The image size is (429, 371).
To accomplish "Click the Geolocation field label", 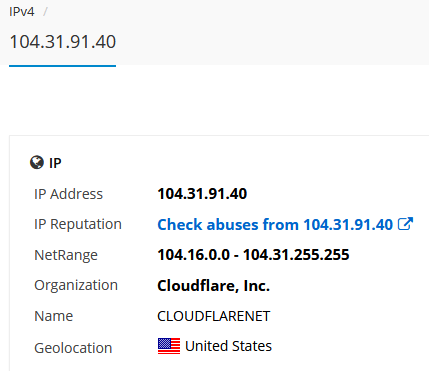I will (x=73, y=348).
